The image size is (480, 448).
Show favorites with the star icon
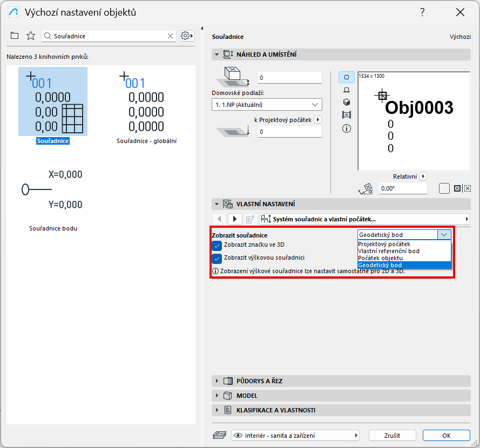[31, 36]
